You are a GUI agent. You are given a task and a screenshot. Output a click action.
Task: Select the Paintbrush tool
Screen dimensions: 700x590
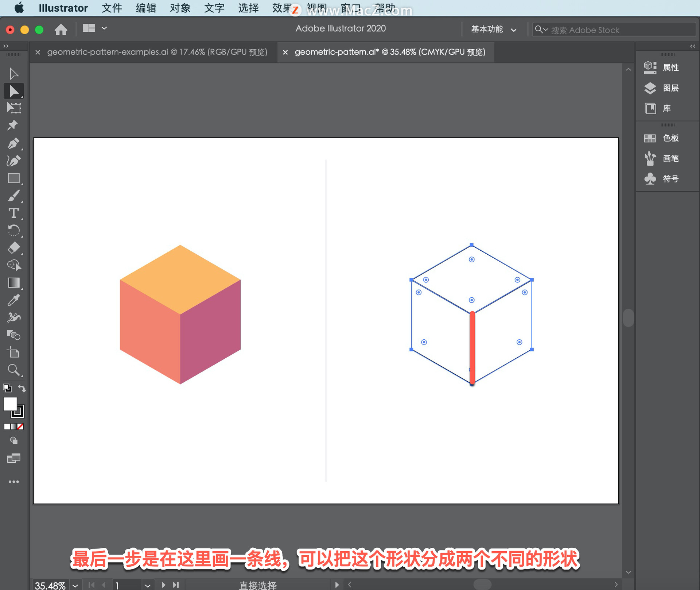click(13, 196)
